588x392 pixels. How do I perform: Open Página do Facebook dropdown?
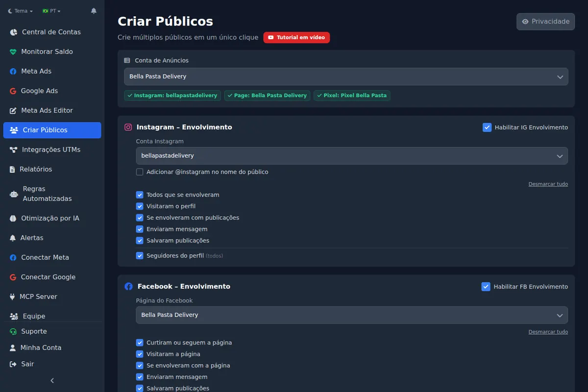tap(352, 315)
